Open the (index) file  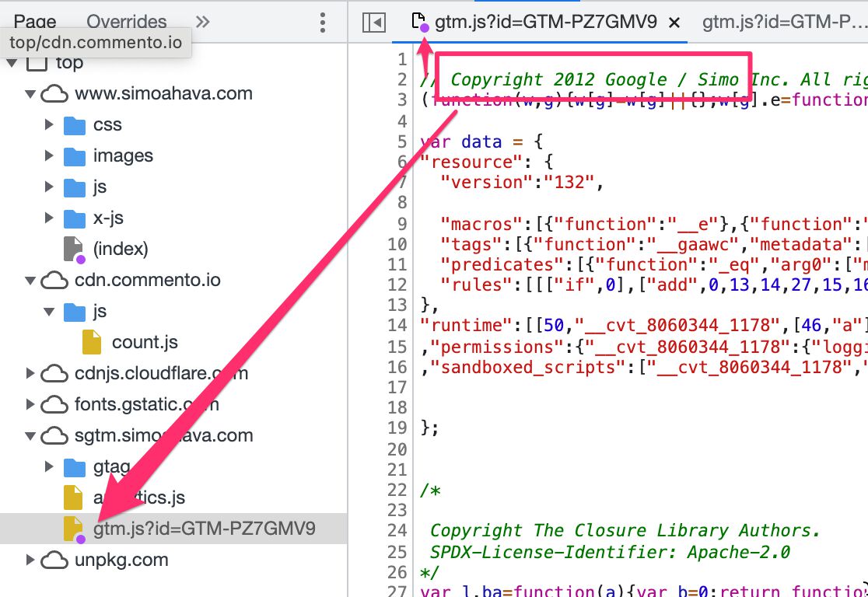121,249
